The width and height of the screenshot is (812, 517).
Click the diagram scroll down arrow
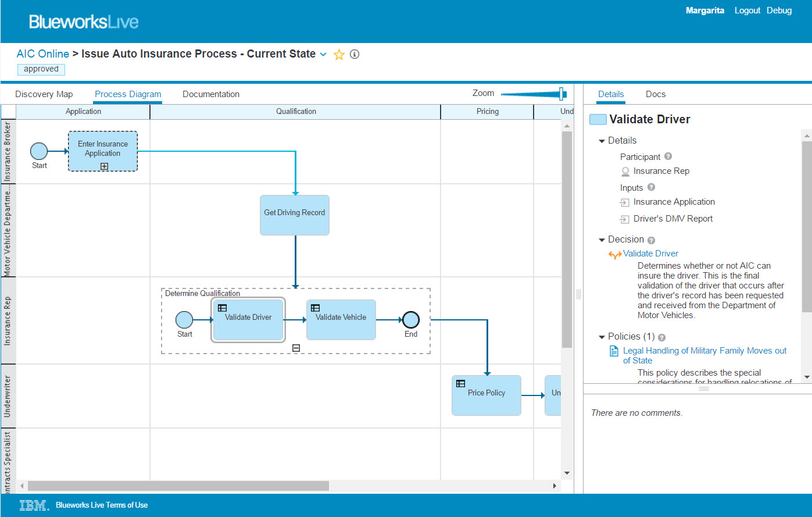(567, 473)
